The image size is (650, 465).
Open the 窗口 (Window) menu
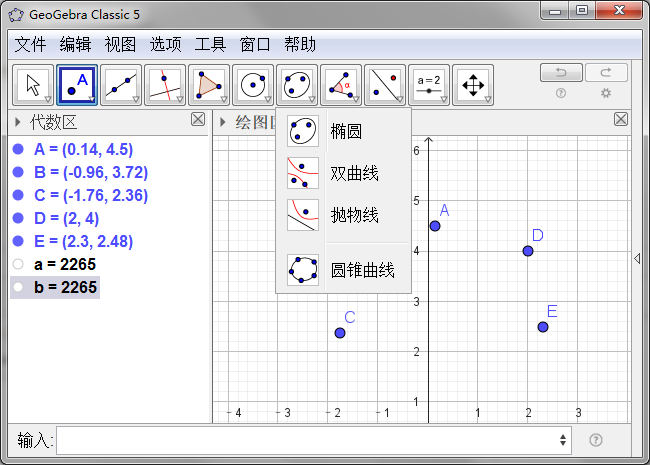[x=255, y=44]
